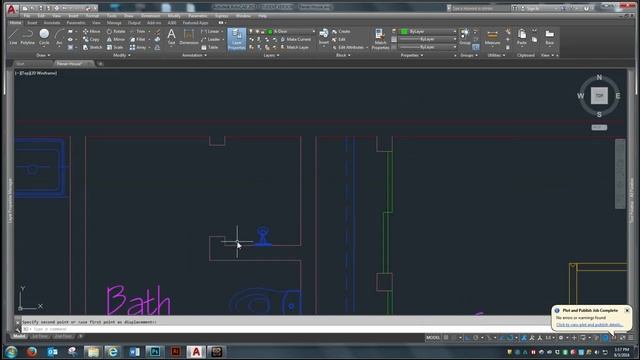
Task: Select the multiline Text tool
Action: tap(171, 37)
